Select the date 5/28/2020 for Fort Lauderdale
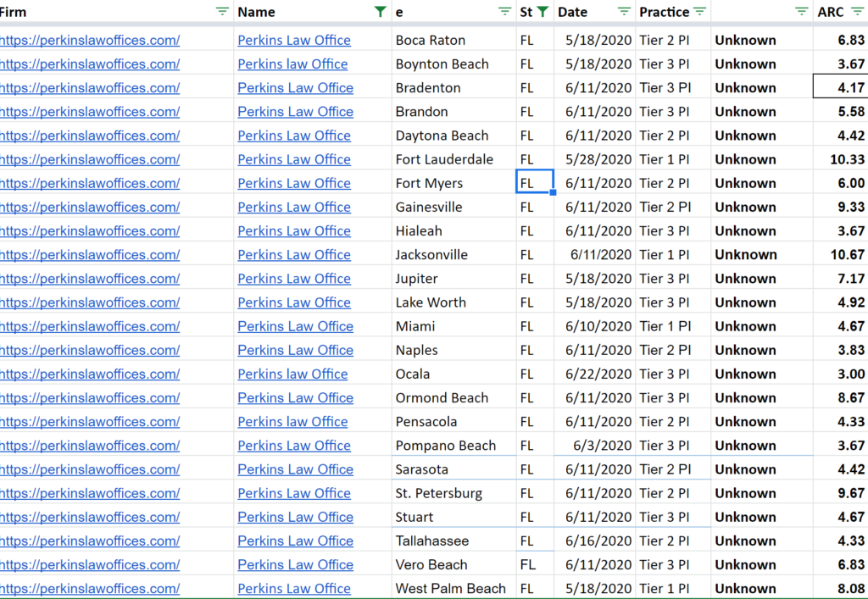Viewport: 868px width, 599px height. [x=595, y=159]
